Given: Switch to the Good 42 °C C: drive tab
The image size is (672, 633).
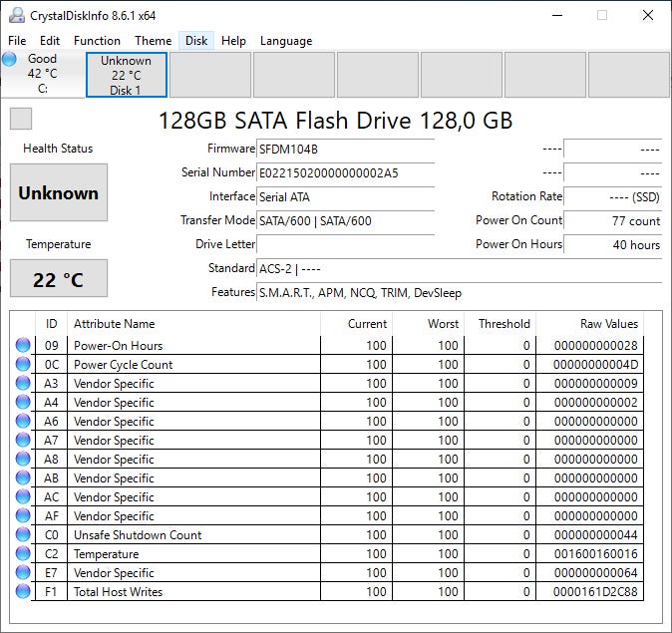Looking at the screenshot, I should pos(43,74).
